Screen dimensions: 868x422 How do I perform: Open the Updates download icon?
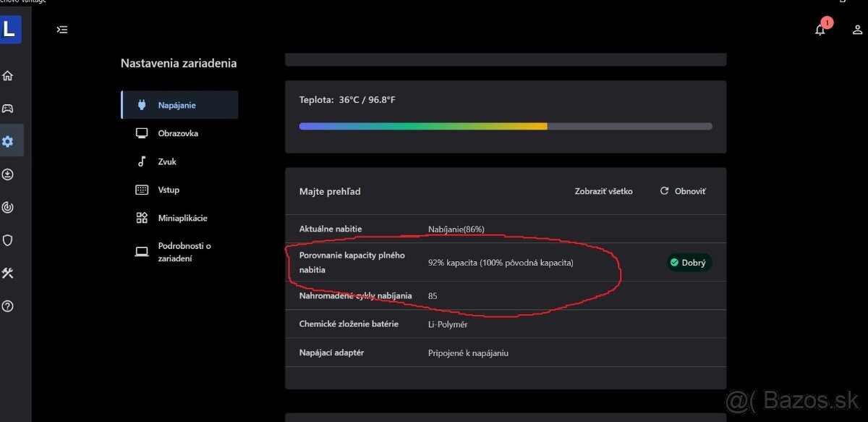point(7,174)
